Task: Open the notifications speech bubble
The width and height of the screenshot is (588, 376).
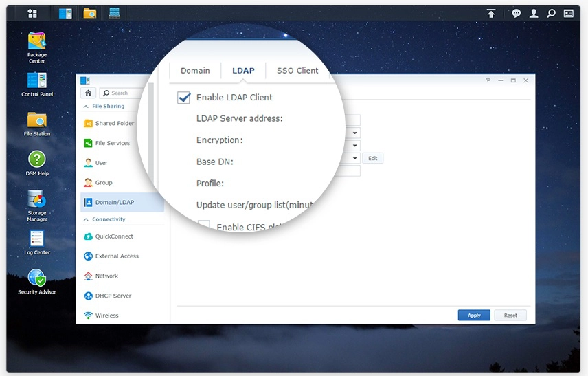Action: 517,14
